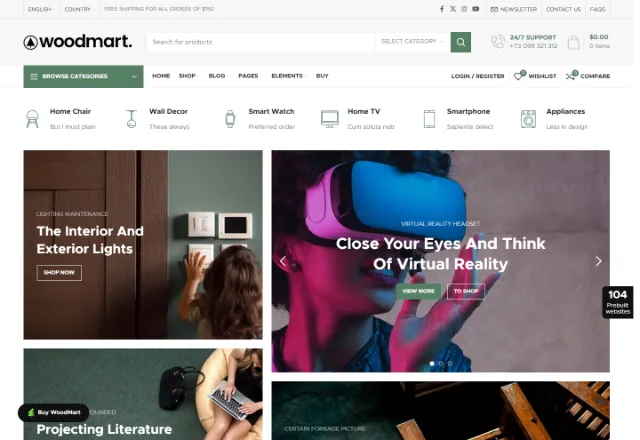The width and height of the screenshot is (640, 440).
Task: Open the English language dropdown
Action: click(x=41, y=9)
